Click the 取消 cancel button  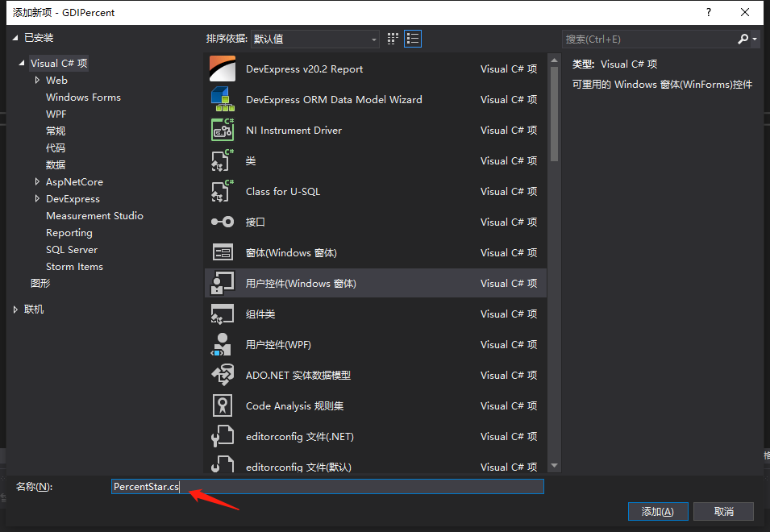click(723, 511)
